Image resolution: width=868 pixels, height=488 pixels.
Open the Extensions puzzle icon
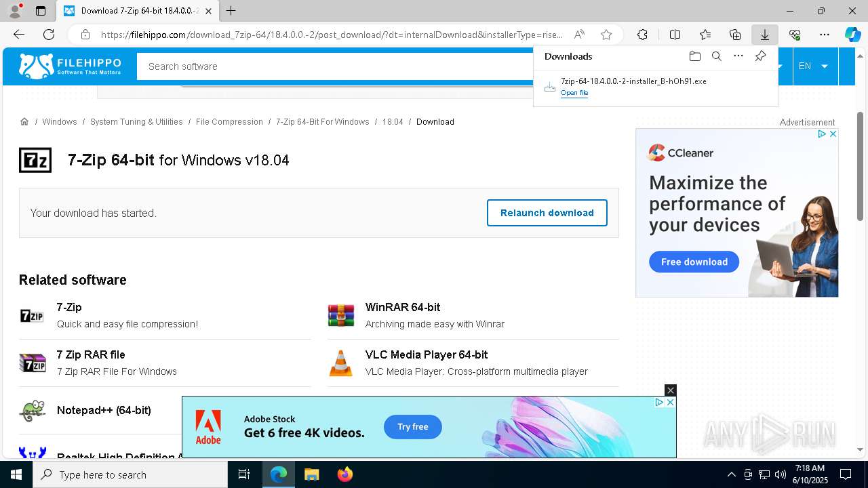coord(642,35)
